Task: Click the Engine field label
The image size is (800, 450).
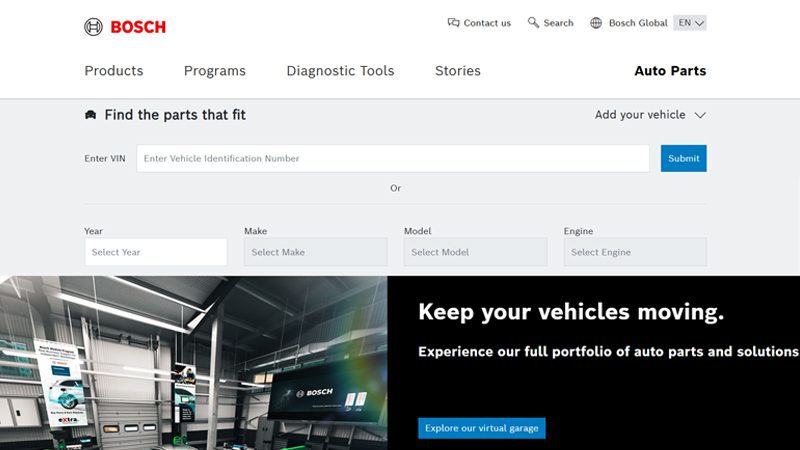Action: click(578, 231)
